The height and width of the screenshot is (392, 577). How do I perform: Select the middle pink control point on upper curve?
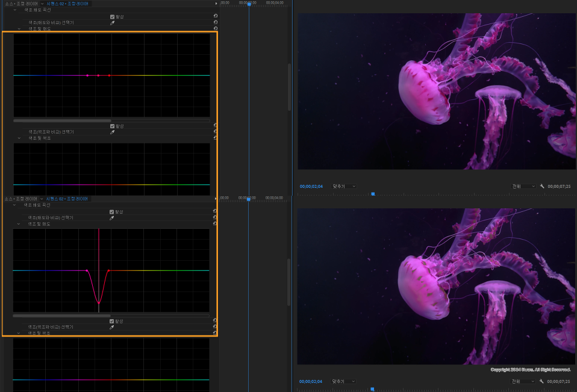point(98,75)
